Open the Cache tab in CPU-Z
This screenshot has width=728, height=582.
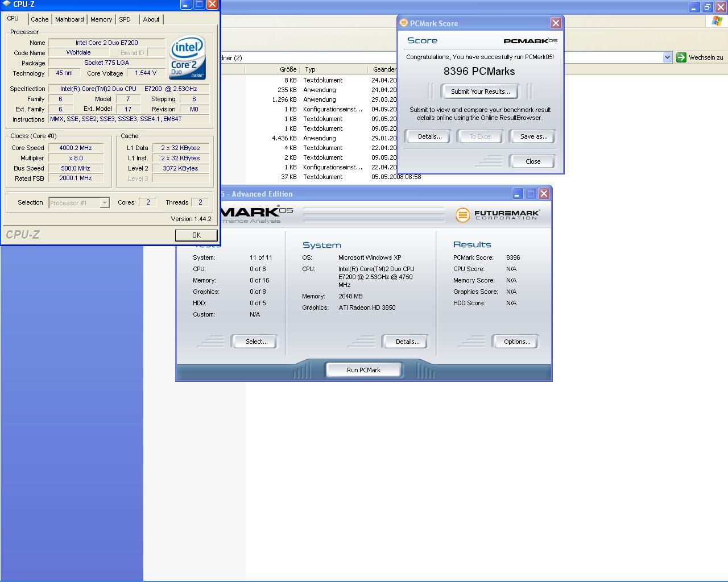click(39, 19)
